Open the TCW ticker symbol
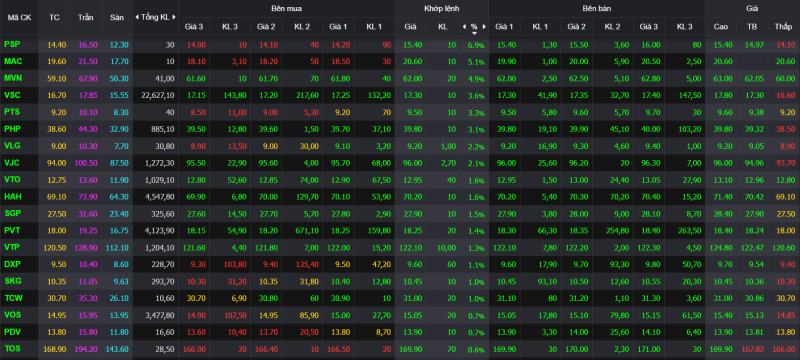Image resolution: width=800 pixels, height=360 pixels. coord(13,297)
